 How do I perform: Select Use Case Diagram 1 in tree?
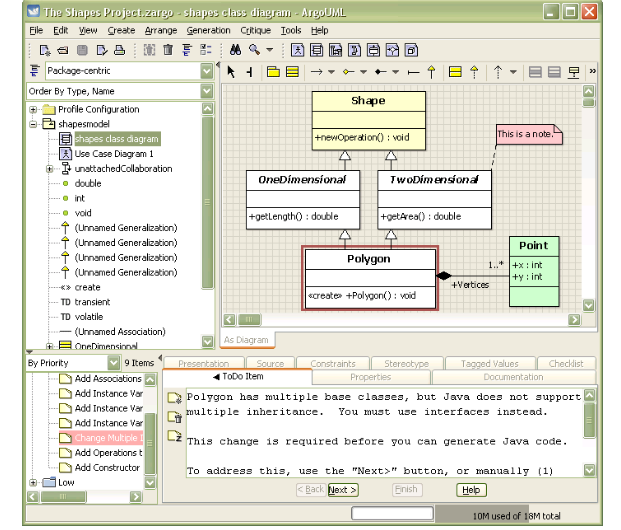(114, 154)
